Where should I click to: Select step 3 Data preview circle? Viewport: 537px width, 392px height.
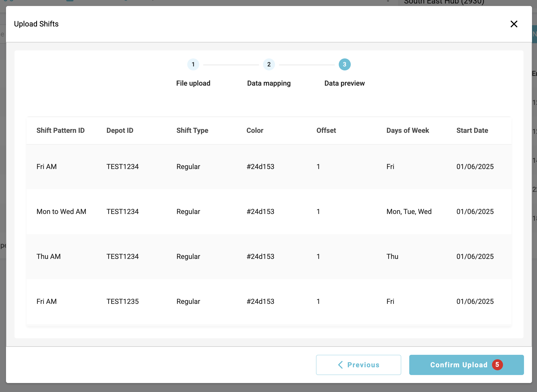(344, 64)
